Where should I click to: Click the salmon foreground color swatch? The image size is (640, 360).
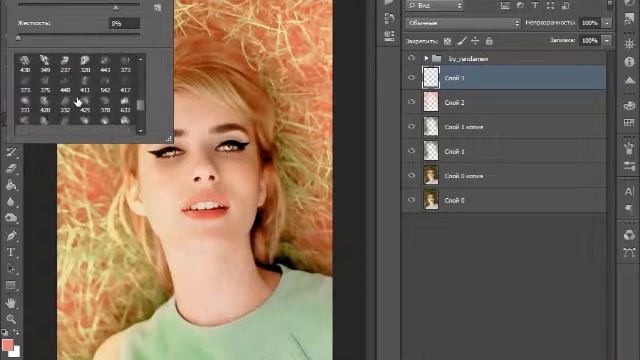pos(7,345)
